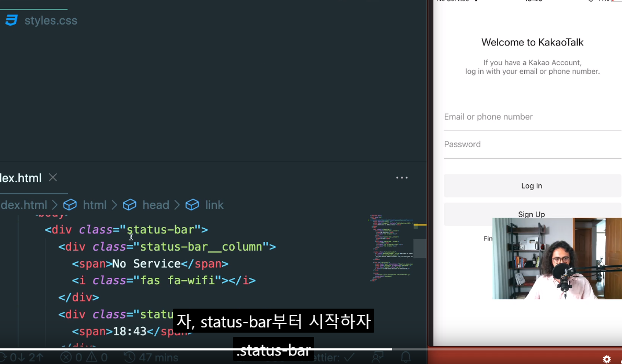622x364 pixels.
Task: Open the feedback icon in status bar
Action: pyautogui.click(x=377, y=357)
